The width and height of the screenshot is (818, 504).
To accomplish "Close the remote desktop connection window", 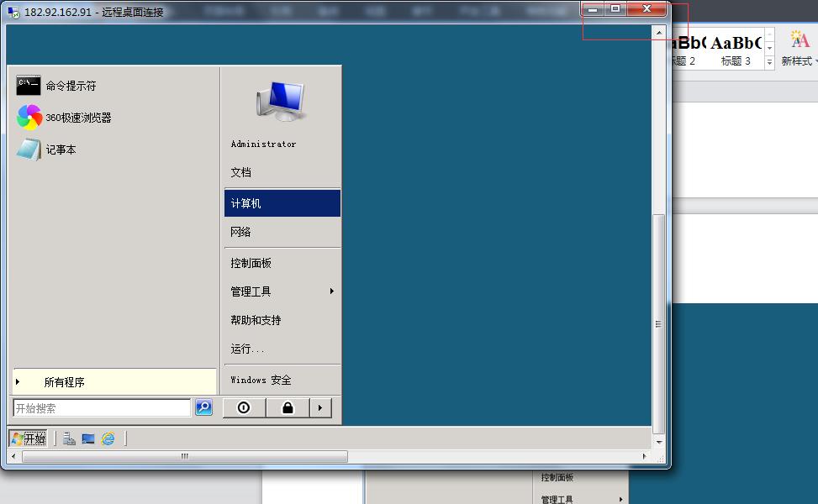I will click(646, 9).
